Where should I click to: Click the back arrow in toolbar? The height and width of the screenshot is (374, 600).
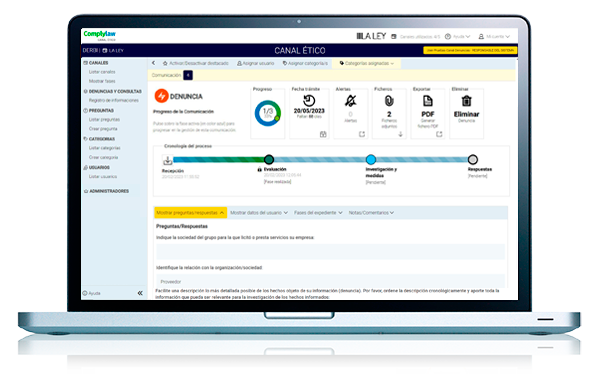pos(153,63)
